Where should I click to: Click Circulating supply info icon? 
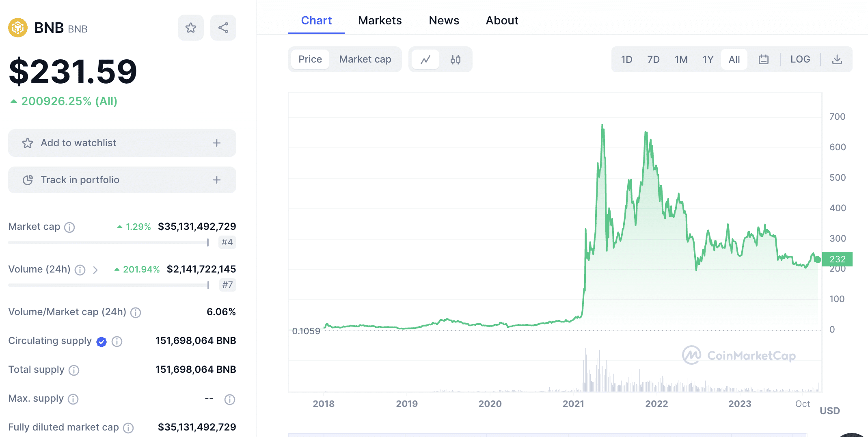point(117,342)
